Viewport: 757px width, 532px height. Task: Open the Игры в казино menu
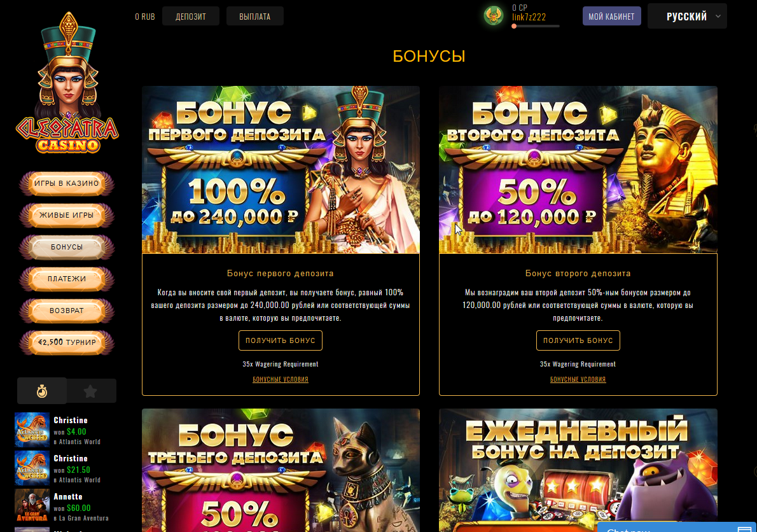click(x=67, y=183)
